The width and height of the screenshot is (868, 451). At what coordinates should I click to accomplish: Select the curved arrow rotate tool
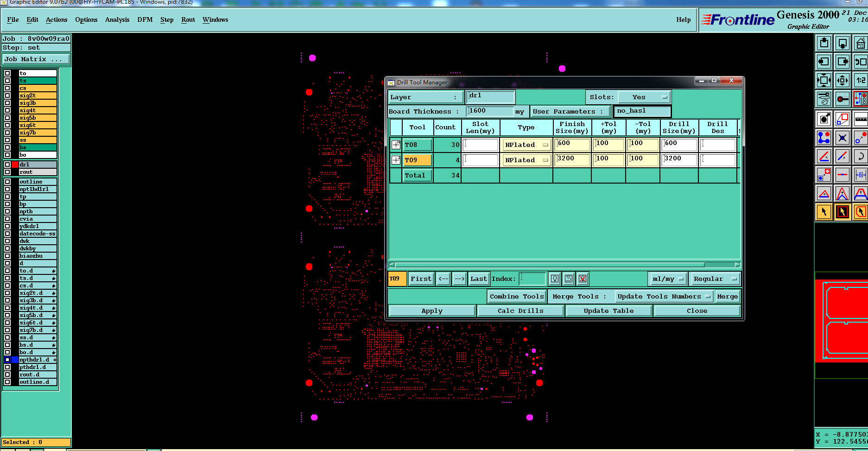(x=861, y=156)
